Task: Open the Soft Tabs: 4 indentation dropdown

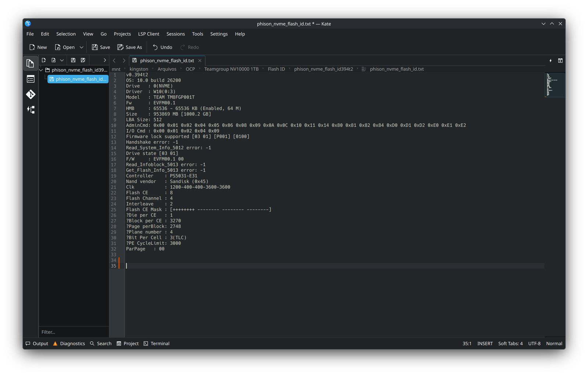Action: tap(510, 344)
